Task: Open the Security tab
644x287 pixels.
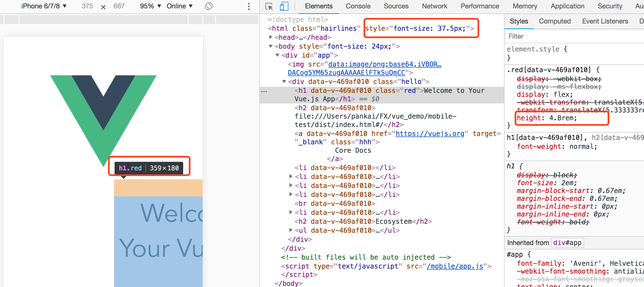Action: pos(610,6)
